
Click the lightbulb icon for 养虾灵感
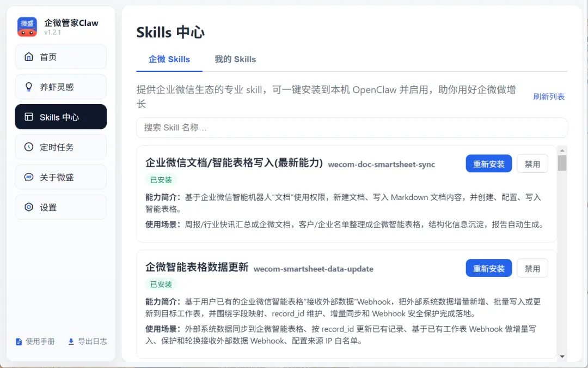pos(29,87)
